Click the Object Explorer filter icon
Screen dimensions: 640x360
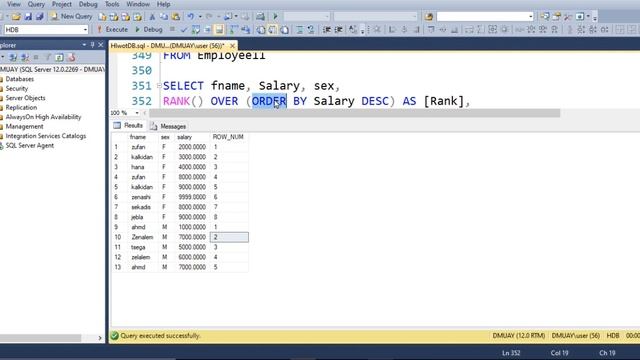[48, 58]
